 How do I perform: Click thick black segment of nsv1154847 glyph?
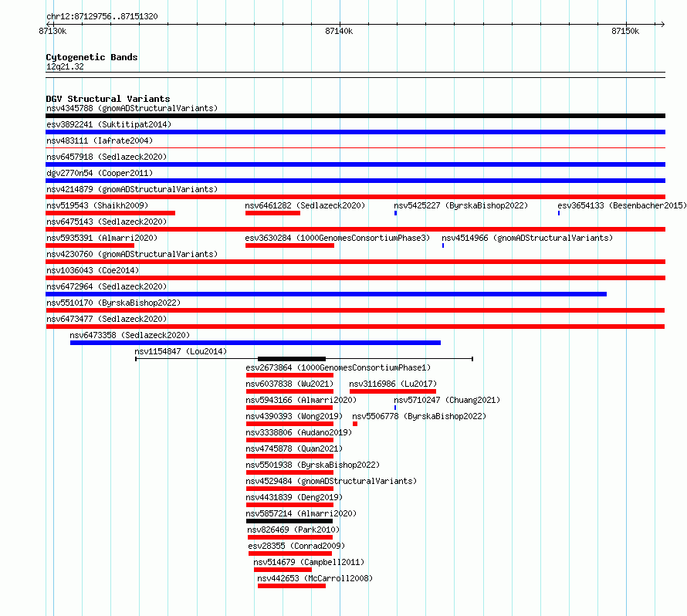(292, 359)
